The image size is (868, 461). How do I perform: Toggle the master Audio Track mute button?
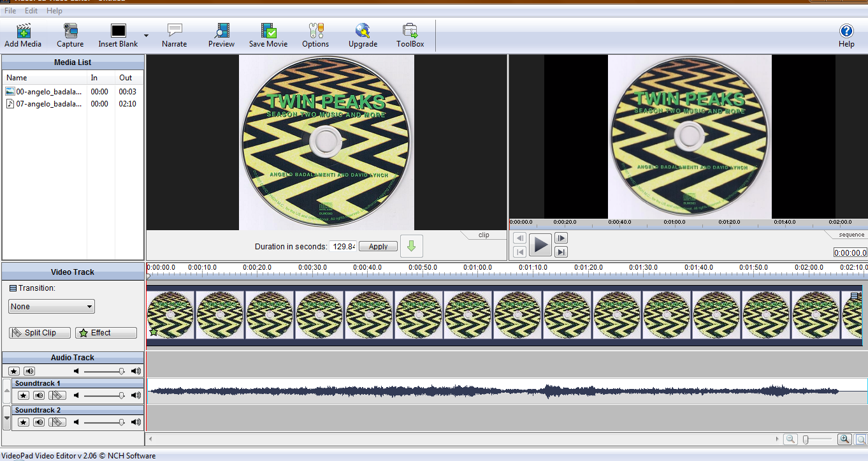[29, 371]
